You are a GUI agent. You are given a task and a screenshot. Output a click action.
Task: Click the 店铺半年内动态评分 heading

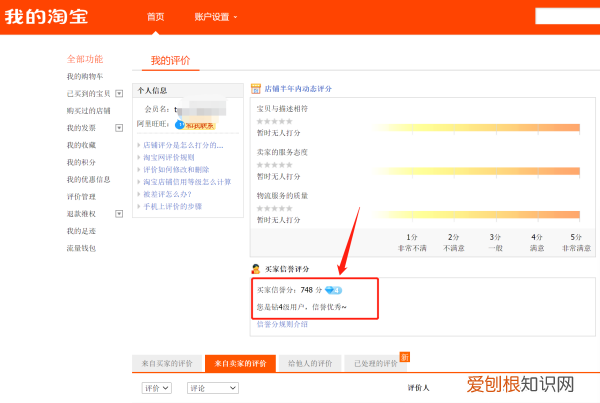[298, 89]
